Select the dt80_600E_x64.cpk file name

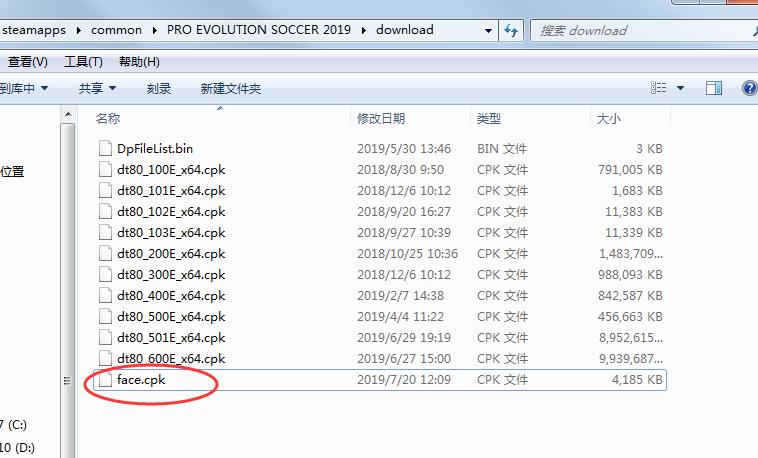pos(171,358)
